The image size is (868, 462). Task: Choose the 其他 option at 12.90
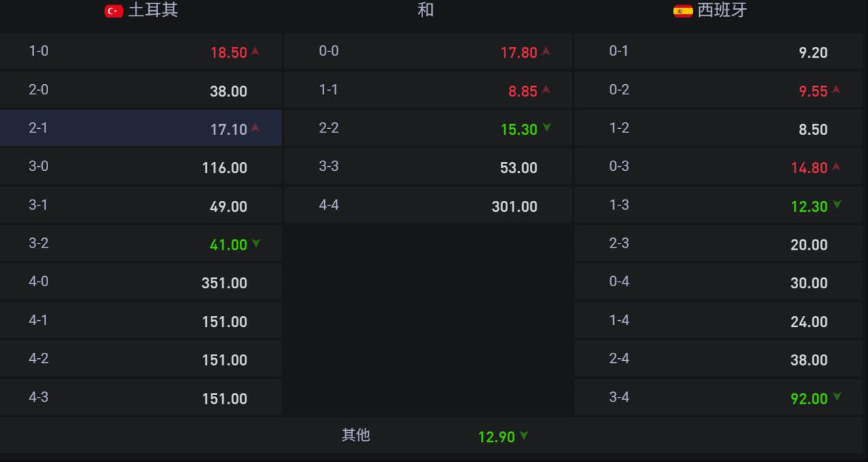point(434,436)
